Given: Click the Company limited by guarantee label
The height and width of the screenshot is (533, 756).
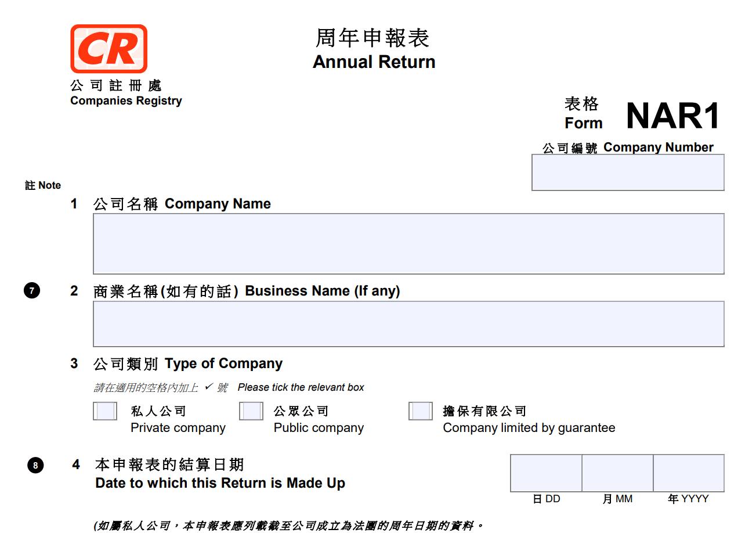Looking at the screenshot, I should [529, 428].
